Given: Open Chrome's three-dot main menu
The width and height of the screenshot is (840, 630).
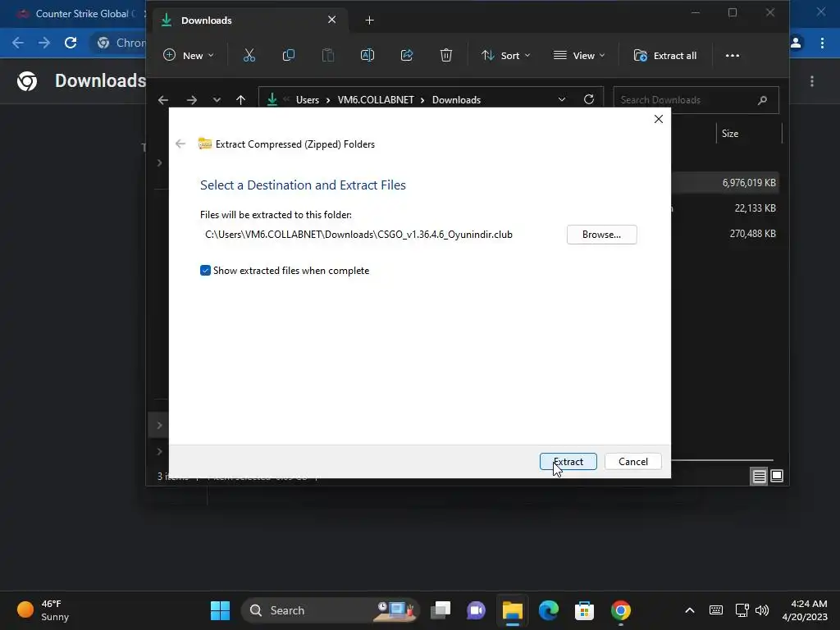Looking at the screenshot, I should [x=822, y=43].
